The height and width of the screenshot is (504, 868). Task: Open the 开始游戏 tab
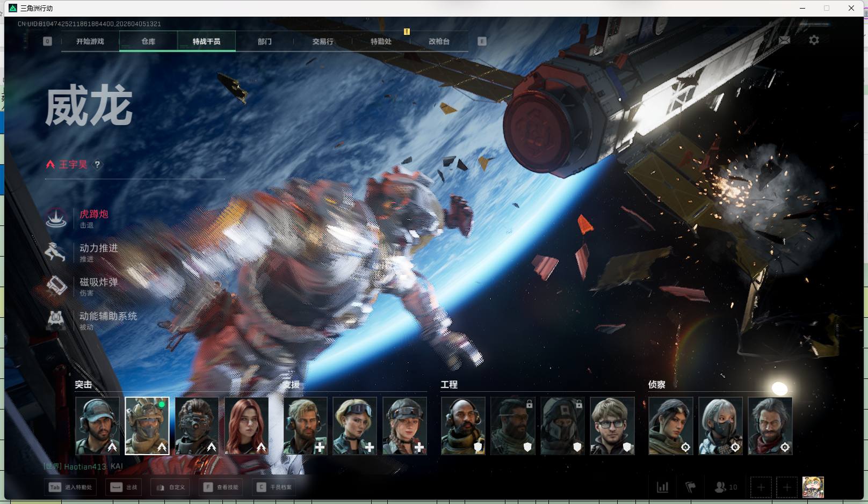[x=90, y=41]
